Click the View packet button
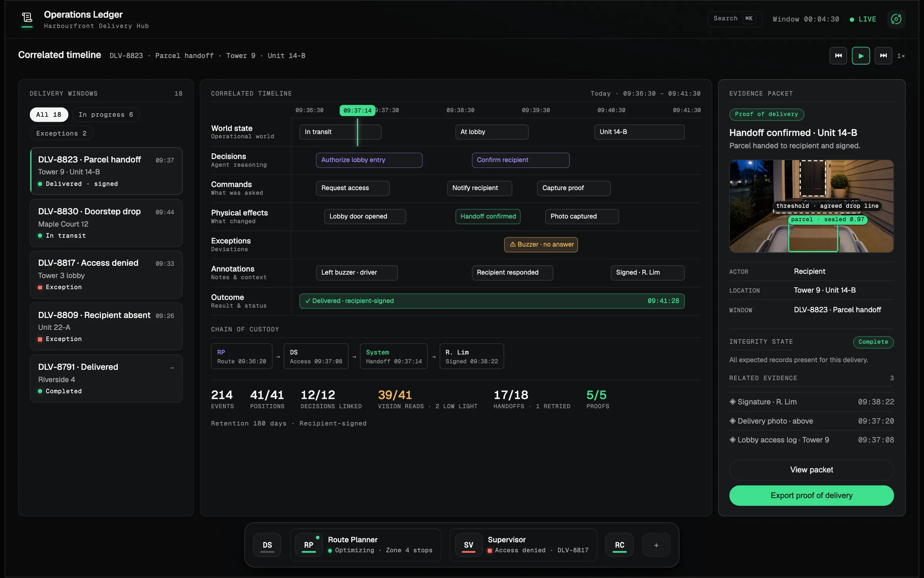Viewport: 924px width, 578px height. 811,470
